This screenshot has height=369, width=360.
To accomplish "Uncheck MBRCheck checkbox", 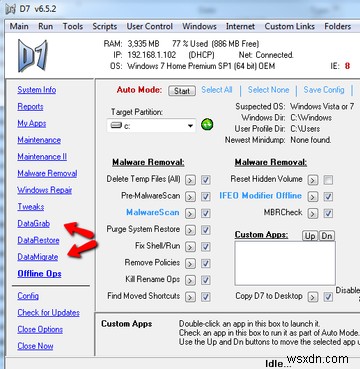I will (328, 213).
